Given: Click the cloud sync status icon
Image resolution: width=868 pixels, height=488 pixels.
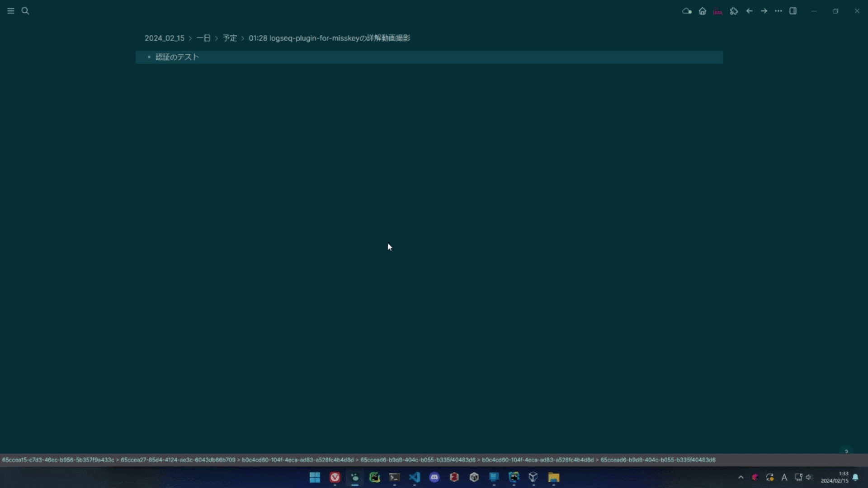Looking at the screenshot, I should (x=687, y=11).
